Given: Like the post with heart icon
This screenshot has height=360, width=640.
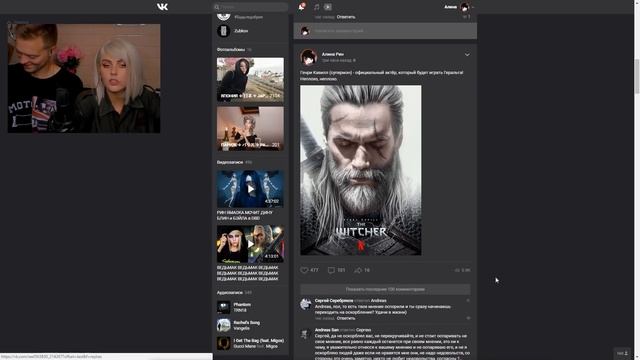Looking at the screenshot, I should [x=304, y=270].
